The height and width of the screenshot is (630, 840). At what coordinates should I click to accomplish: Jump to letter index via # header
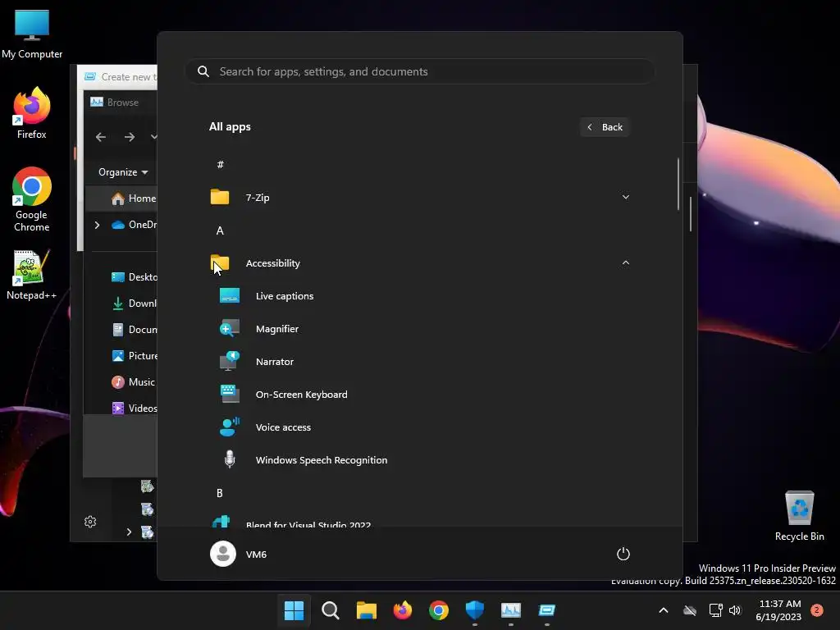tap(220, 164)
